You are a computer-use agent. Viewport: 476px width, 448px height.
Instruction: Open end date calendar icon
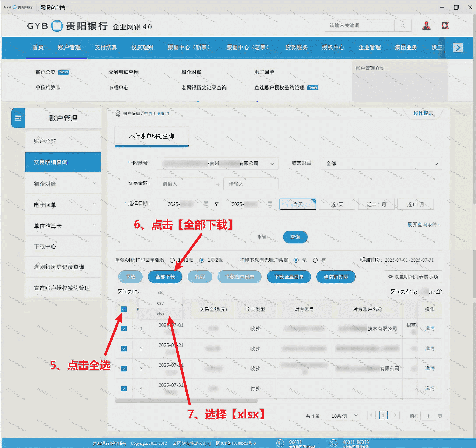point(270,204)
